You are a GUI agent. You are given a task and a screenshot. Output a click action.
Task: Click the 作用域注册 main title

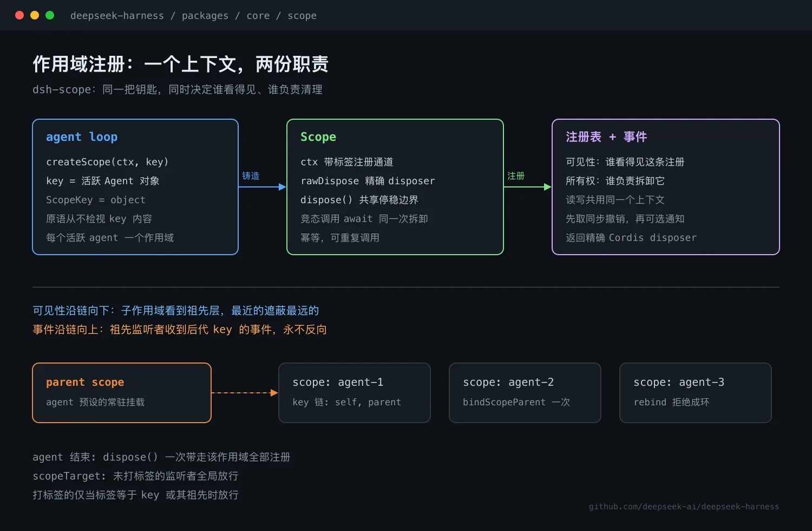(180, 64)
